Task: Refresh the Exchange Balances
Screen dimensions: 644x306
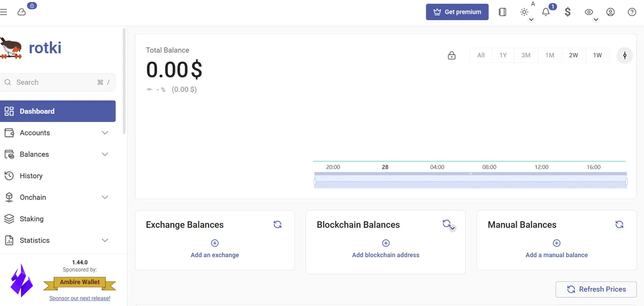Action: [277, 225]
